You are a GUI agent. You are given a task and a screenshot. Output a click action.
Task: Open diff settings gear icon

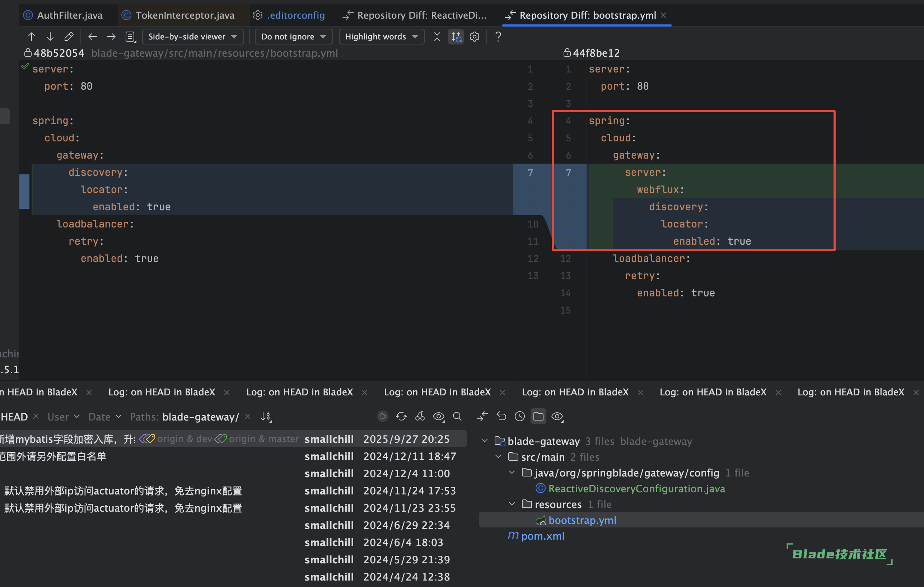(x=475, y=37)
